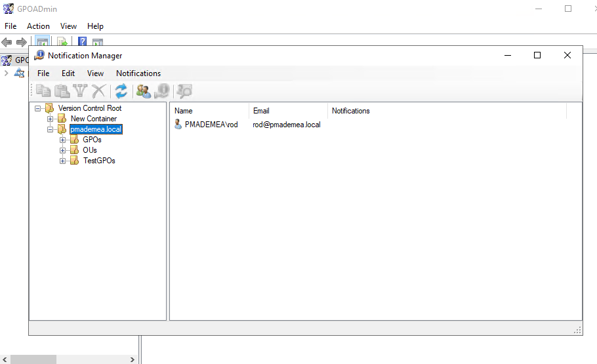The image size is (597, 364).
Task: Click the Copy toolbar icon in Notification Manager
Action: pos(43,91)
